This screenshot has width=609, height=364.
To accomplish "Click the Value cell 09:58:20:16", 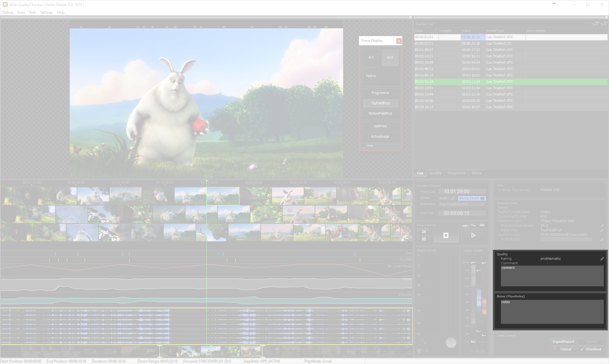I will [x=473, y=37].
